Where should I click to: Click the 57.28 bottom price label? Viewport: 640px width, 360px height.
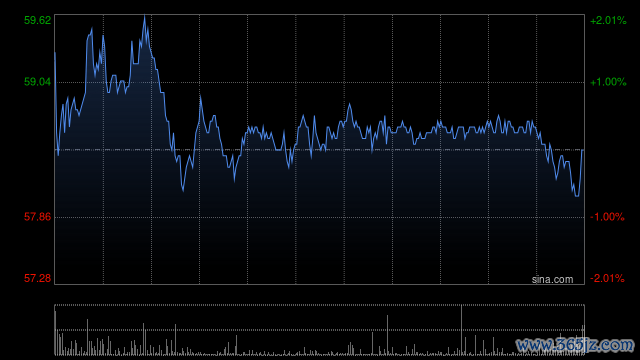[38, 278]
